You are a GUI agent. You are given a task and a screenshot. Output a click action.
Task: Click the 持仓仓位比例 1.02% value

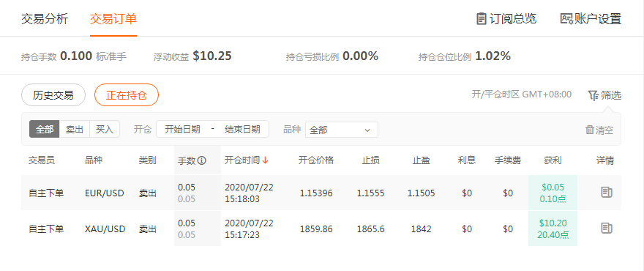493,56
